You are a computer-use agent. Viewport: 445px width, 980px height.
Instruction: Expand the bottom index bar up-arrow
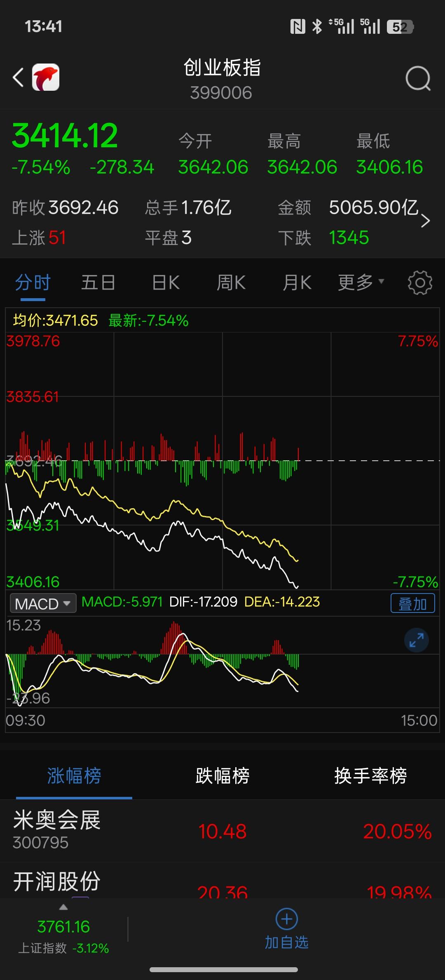pos(63,907)
